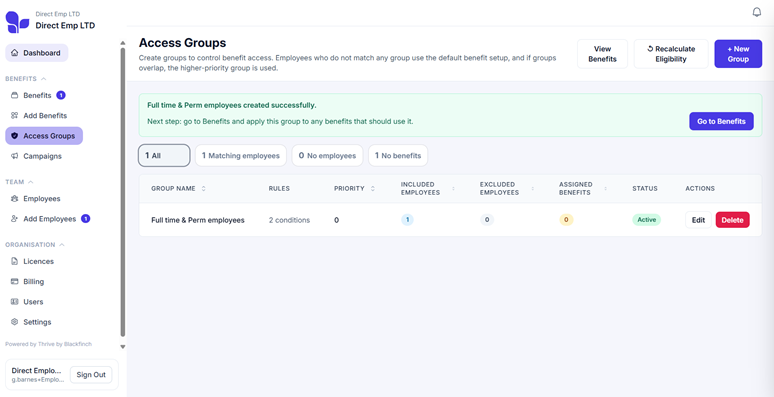The width and height of the screenshot is (774, 397).
Task: Click the Employees people icon
Action: click(x=14, y=198)
